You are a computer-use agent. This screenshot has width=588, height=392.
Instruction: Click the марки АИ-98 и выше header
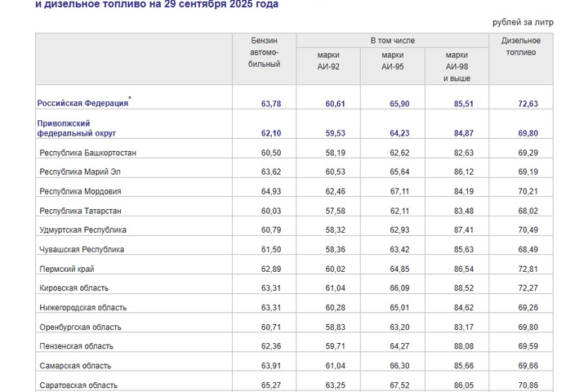[x=457, y=66]
